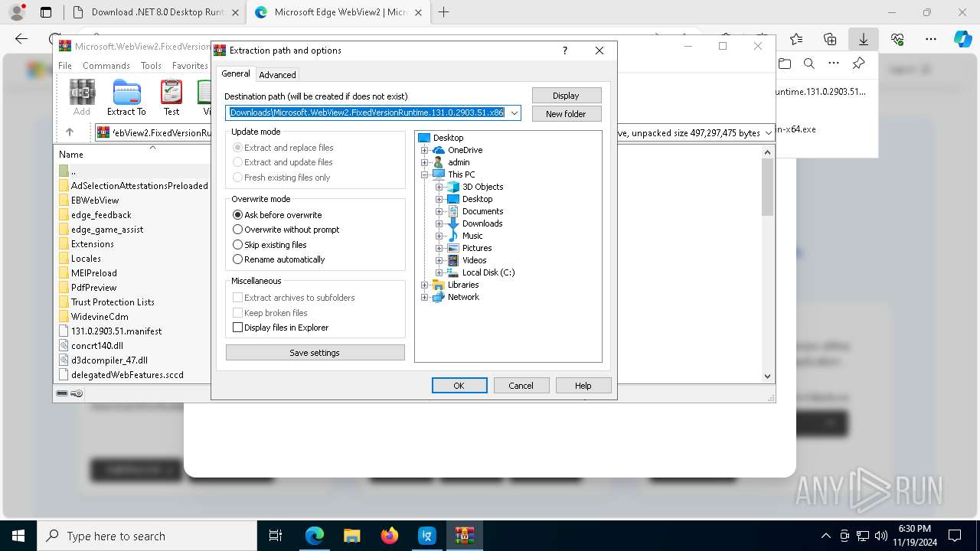This screenshot has height=551, width=980.
Task: Click the Test toolbar icon in WinRAR
Action: click(x=171, y=98)
